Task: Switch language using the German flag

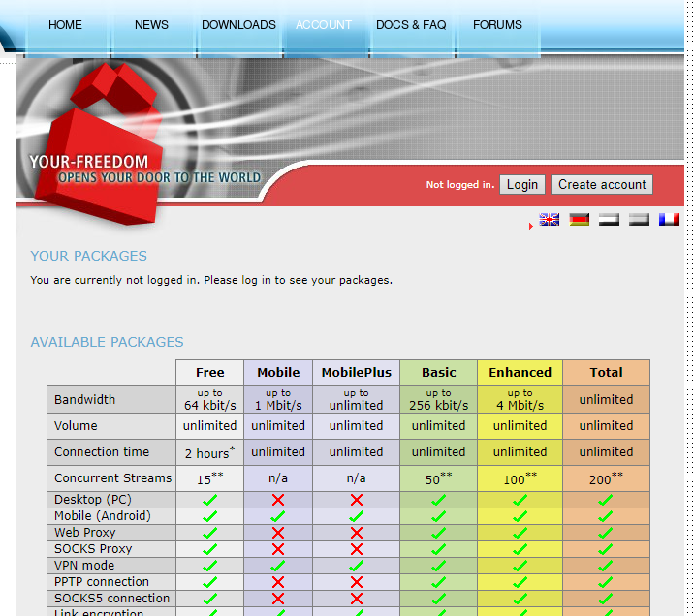Action: pos(579,219)
